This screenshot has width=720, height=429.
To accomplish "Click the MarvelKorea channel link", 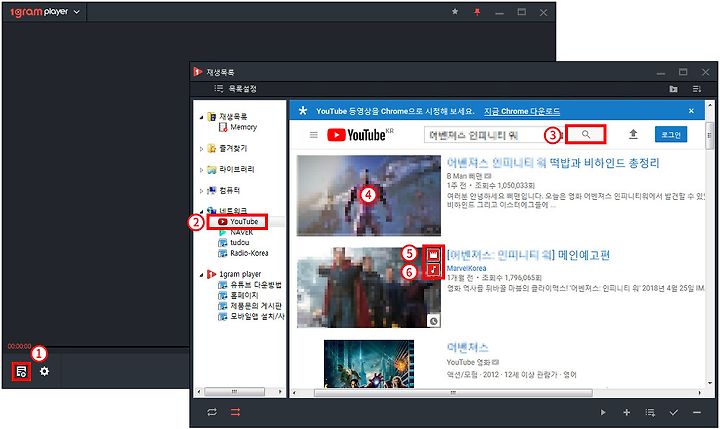I will pos(466,268).
